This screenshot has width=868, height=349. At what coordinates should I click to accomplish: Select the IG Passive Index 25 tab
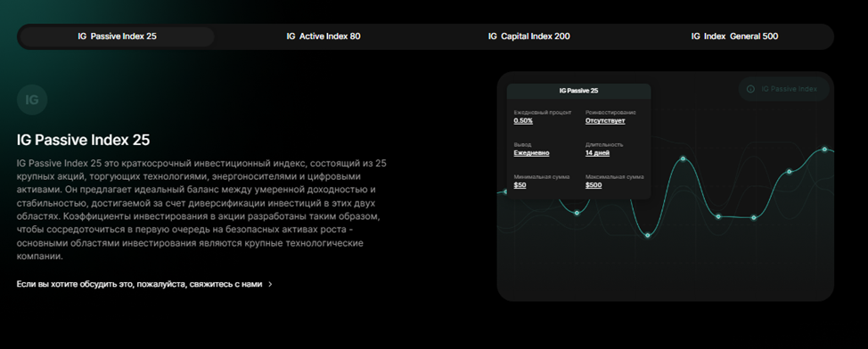tap(117, 37)
